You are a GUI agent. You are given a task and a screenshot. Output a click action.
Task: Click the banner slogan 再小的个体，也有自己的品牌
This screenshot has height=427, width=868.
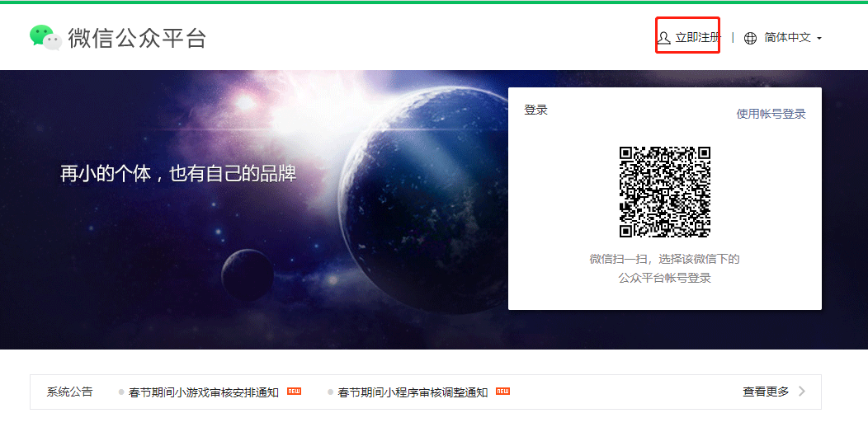(x=178, y=174)
